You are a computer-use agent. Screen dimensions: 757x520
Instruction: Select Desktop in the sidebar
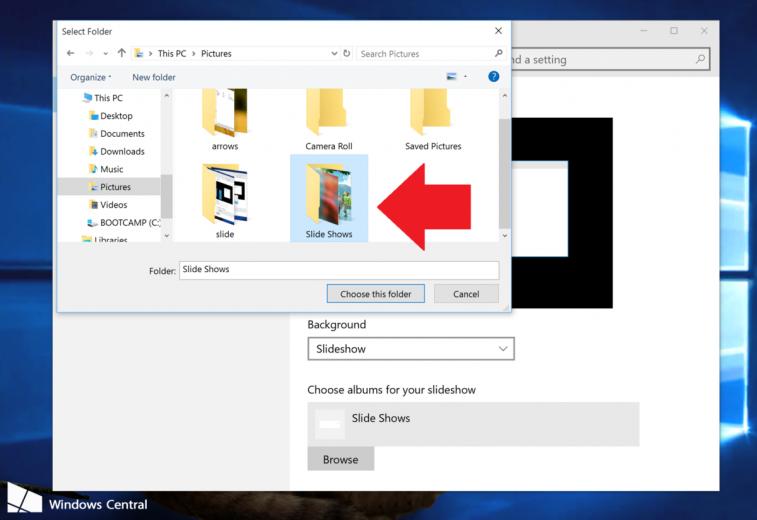(111, 116)
